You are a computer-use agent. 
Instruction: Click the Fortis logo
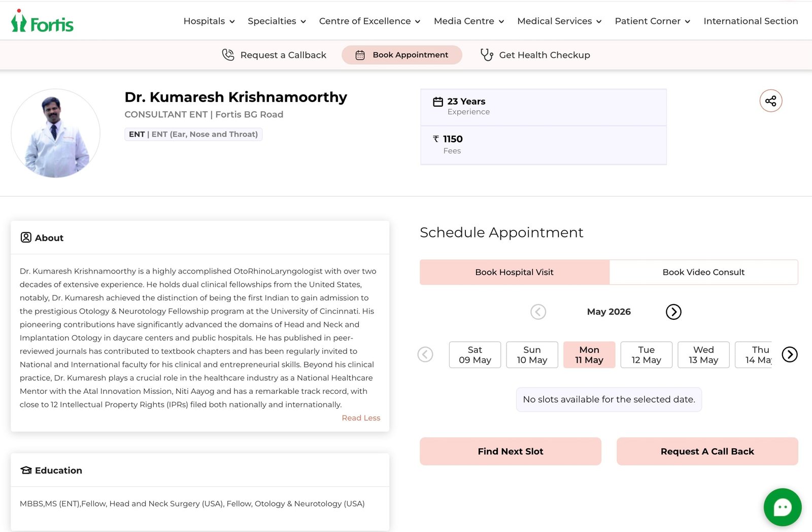coord(43,21)
